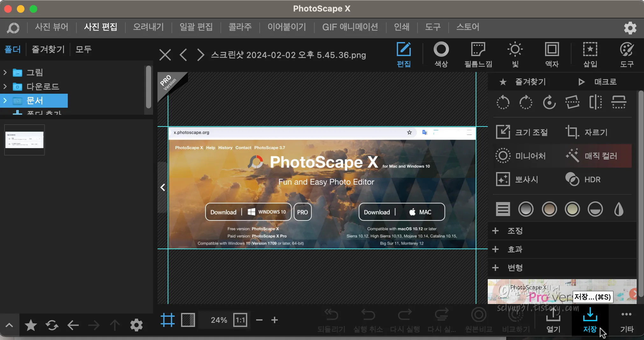Switch to GIF 애니메이션 tab
Screen dimensions: 644x340
click(350, 27)
